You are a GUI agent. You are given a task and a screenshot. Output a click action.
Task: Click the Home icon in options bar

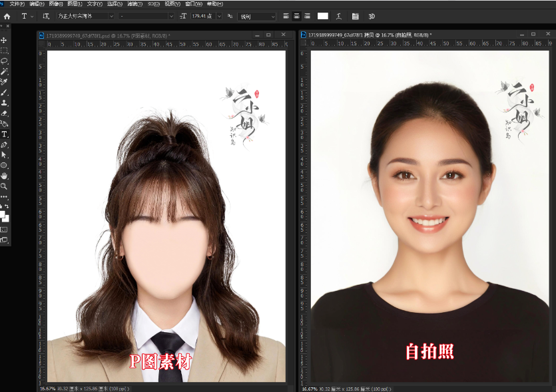pyautogui.click(x=7, y=16)
